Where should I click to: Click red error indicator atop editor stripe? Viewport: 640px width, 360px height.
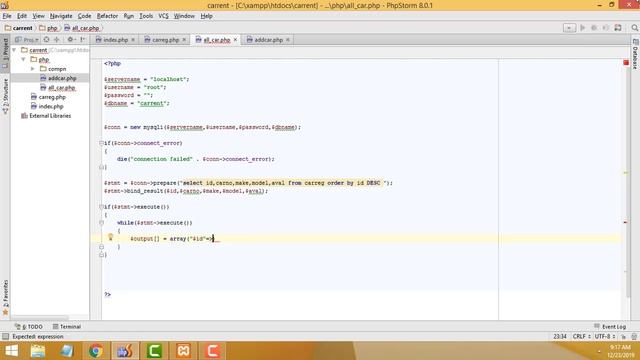(626, 62)
